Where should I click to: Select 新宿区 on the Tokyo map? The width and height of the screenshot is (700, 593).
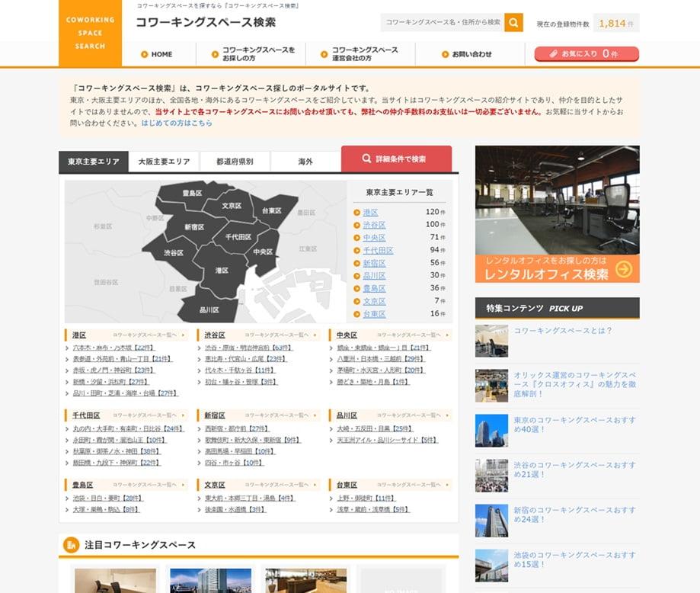(x=194, y=227)
